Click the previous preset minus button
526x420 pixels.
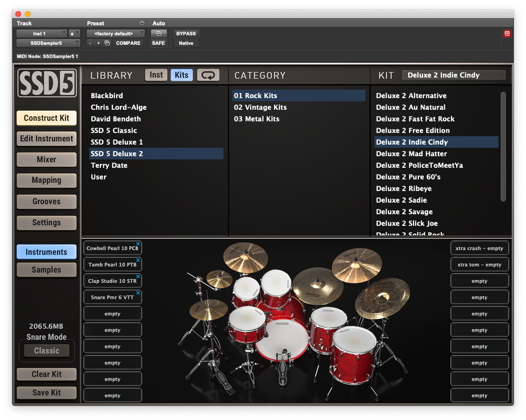pyautogui.click(x=90, y=43)
